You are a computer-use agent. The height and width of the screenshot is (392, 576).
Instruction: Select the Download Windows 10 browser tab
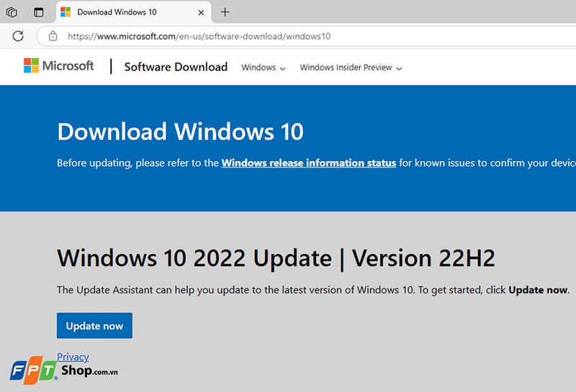click(134, 12)
